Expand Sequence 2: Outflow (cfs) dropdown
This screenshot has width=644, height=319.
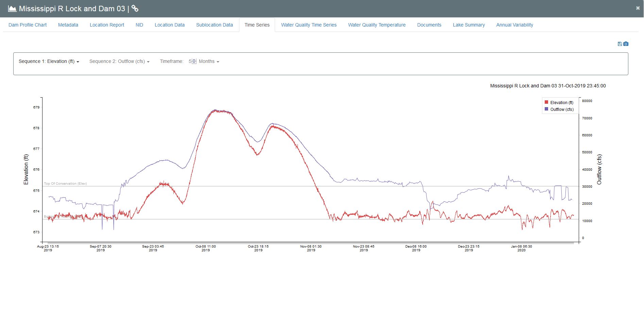119,62
